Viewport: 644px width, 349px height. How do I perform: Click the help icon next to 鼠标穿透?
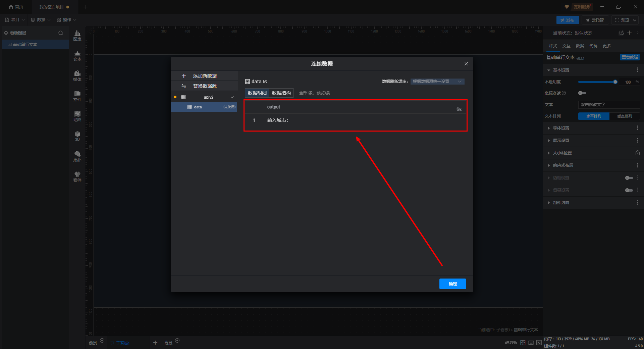coord(564,93)
